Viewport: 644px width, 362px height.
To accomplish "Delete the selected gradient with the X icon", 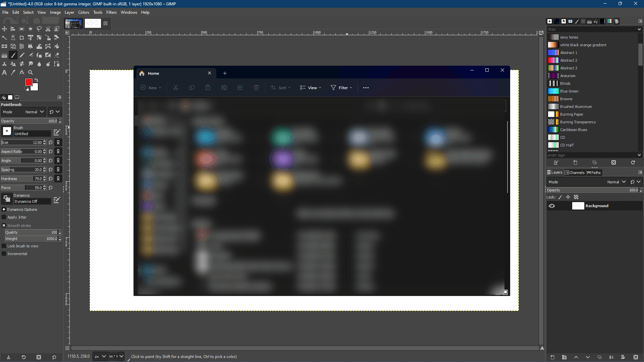I will click(x=613, y=163).
